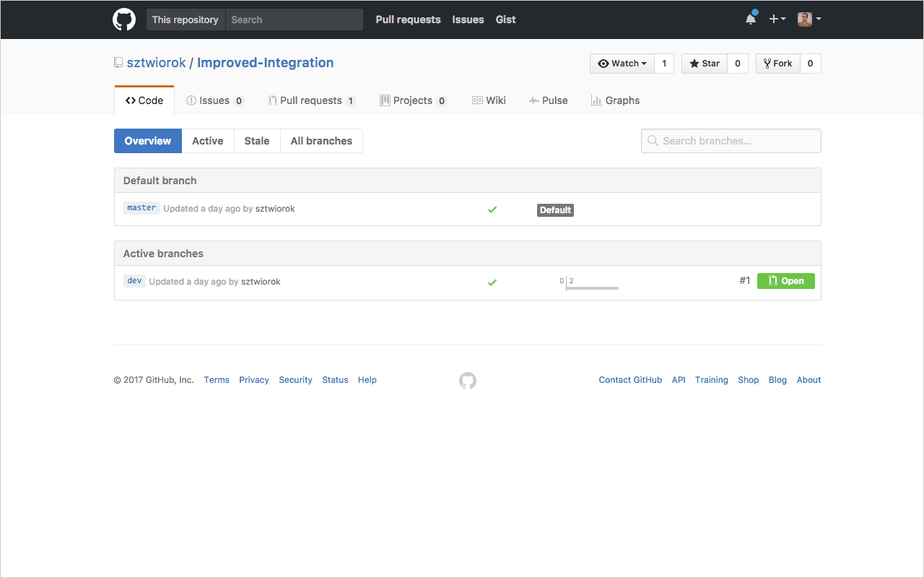This screenshot has width=924, height=578.
Task: Open the Privacy footer link
Action: [254, 380]
